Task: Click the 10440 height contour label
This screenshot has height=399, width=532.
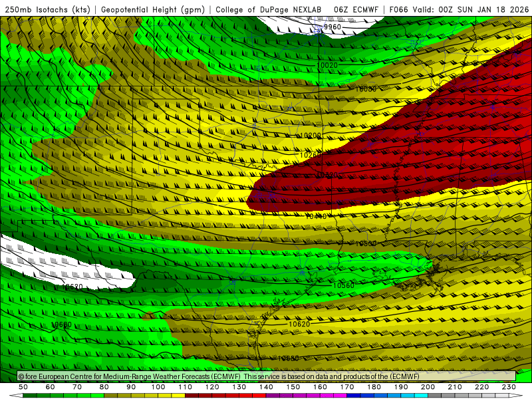Action: (317, 216)
